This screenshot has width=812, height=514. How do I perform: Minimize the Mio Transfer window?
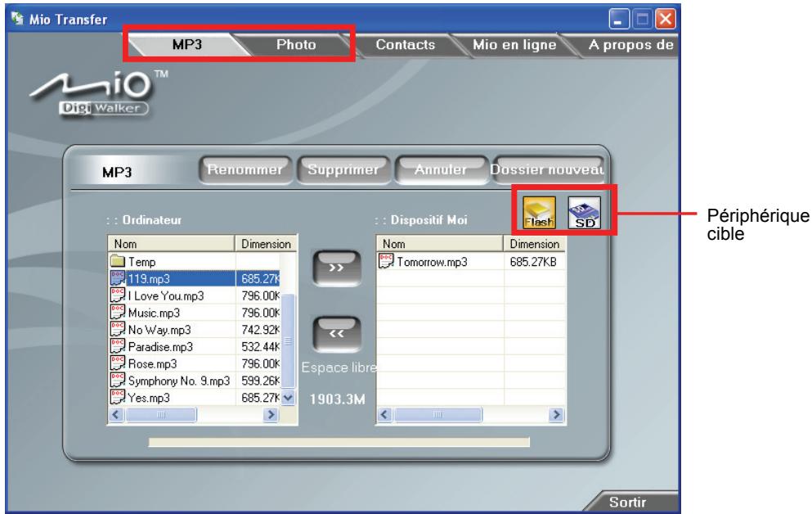point(619,20)
